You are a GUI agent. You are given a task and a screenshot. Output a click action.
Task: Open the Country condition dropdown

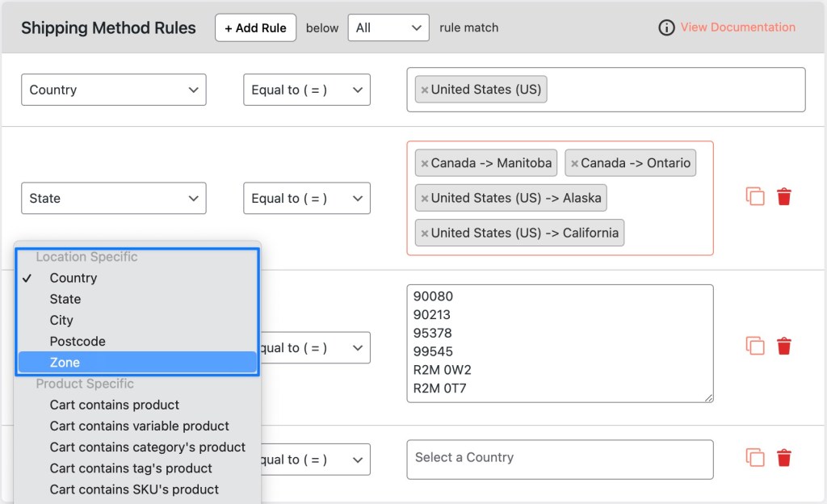click(x=113, y=90)
